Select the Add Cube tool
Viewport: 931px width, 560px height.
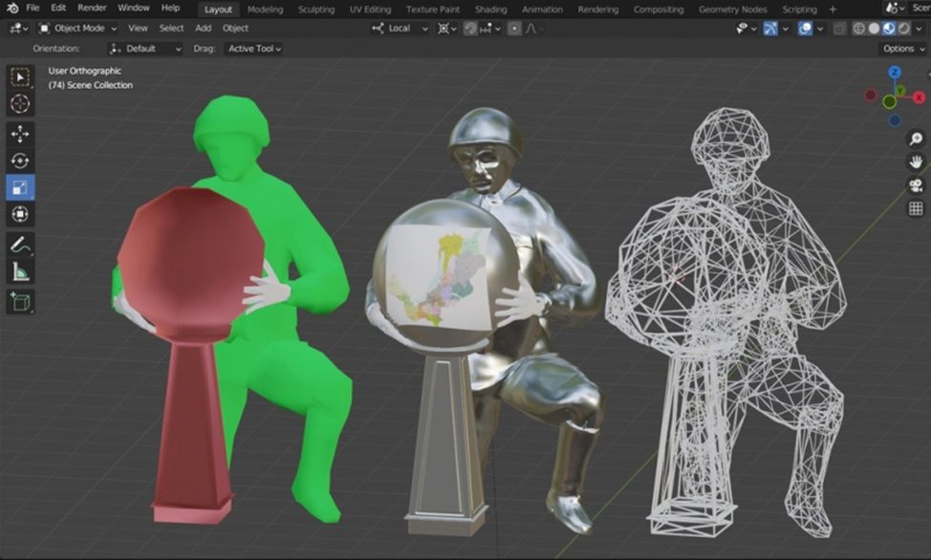pos(20,302)
